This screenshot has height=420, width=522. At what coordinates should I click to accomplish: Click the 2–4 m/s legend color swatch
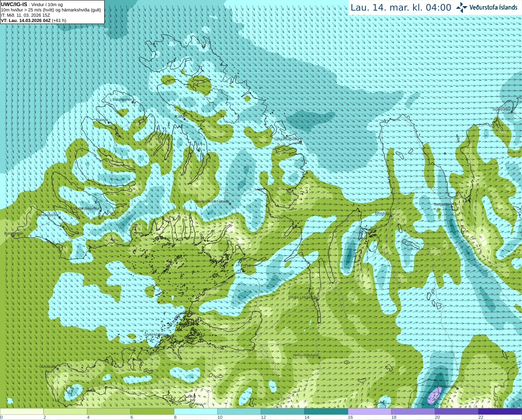click(65, 411)
